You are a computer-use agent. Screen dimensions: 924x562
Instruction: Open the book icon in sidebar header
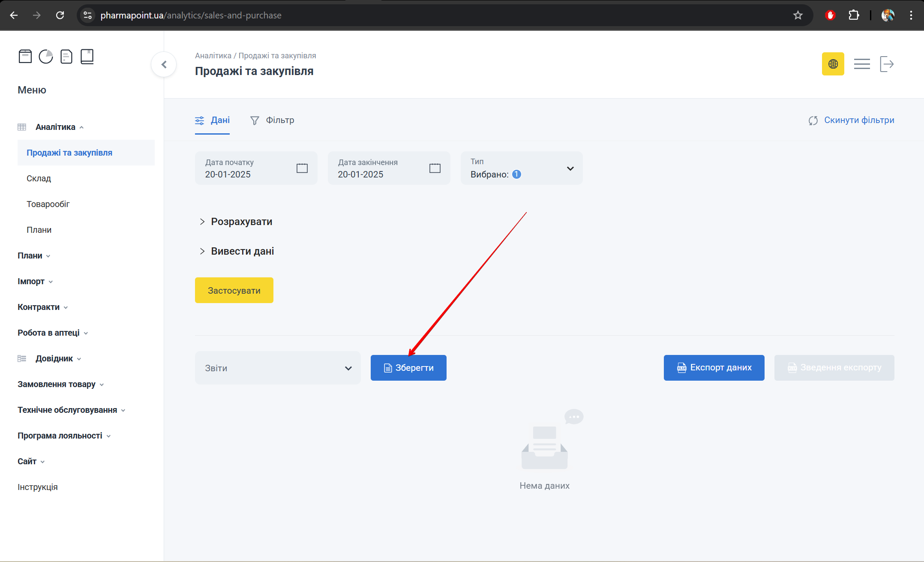(87, 57)
